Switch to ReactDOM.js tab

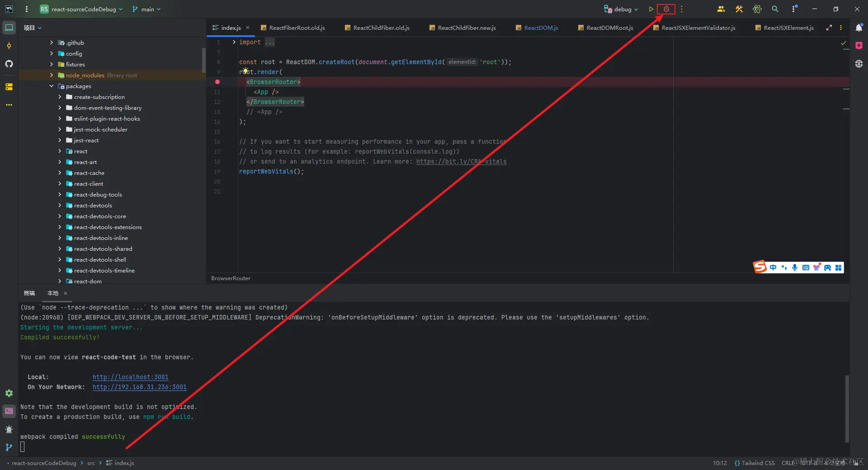coord(537,28)
